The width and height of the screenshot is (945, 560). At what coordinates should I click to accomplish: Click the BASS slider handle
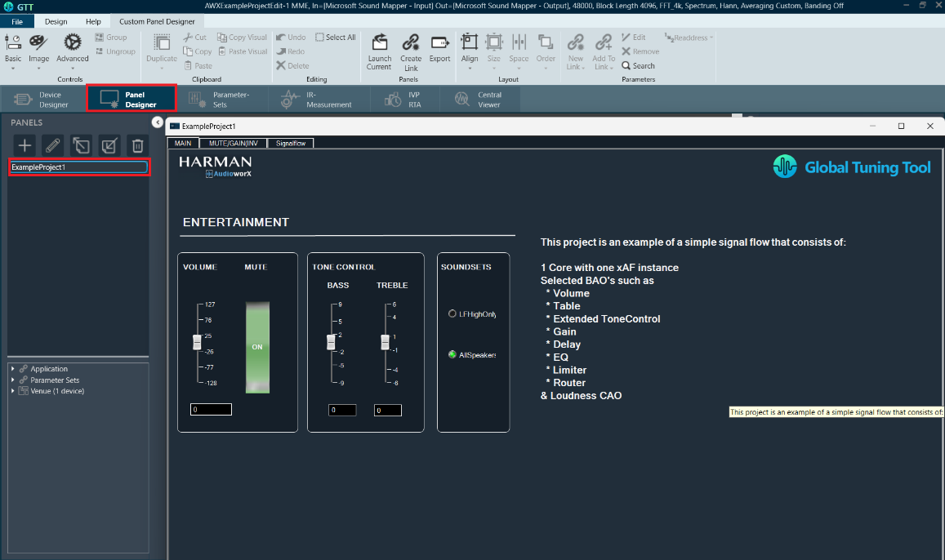[331, 342]
